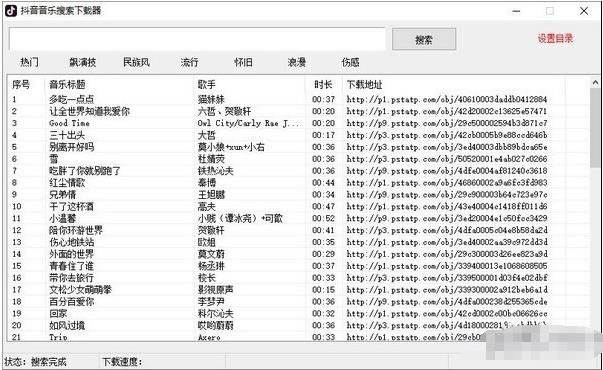Select the 浪漫 category tab

click(297, 62)
